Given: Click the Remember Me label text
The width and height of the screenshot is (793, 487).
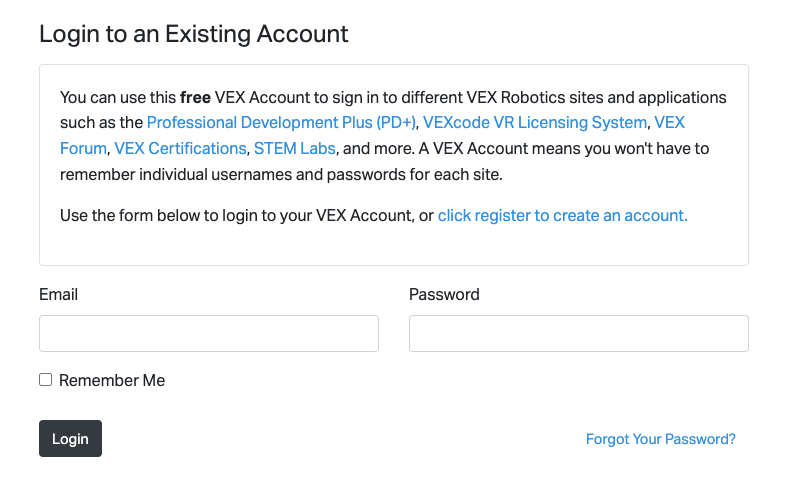Looking at the screenshot, I should click(x=112, y=381).
